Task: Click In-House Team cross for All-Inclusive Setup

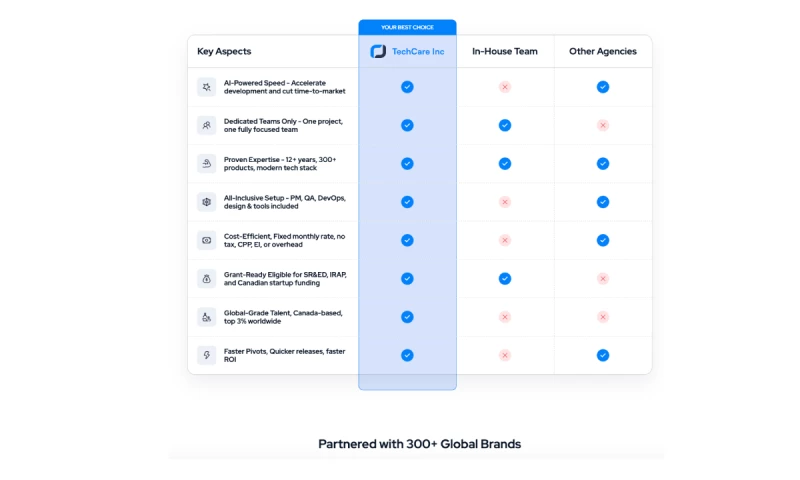Action: (x=505, y=202)
